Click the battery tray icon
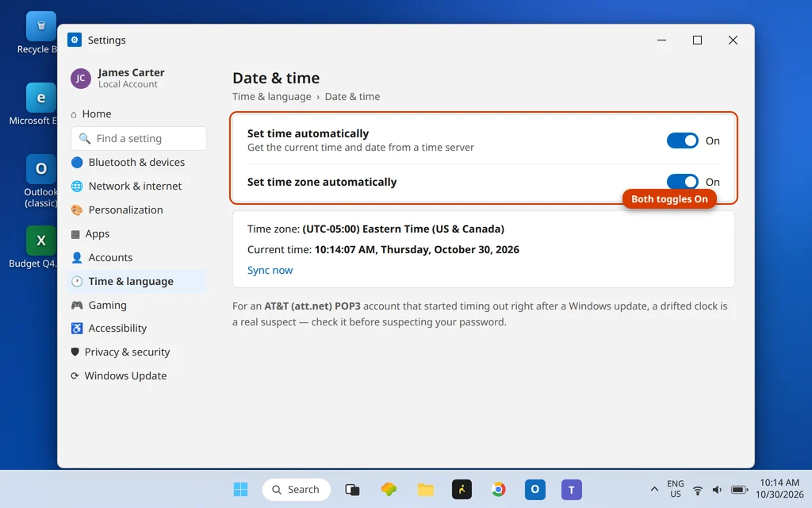Screen dimensions: 812x508 coord(739,490)
